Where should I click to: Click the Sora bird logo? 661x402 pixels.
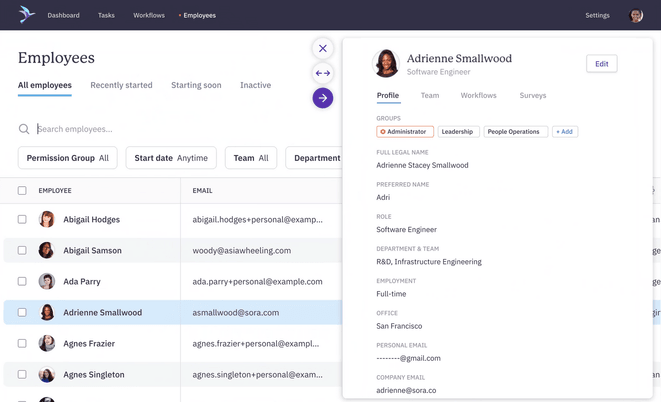tap(26, 15)
